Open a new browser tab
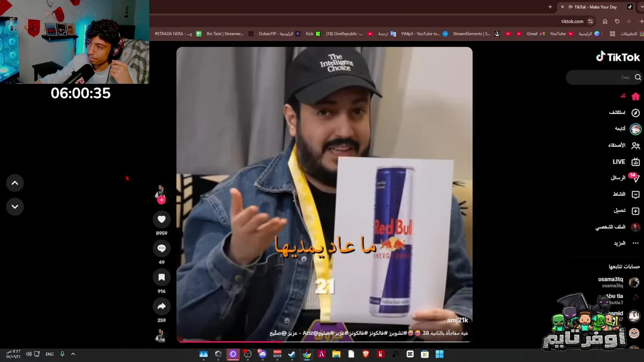Screen dimensions: 644x362 (550, 7)
